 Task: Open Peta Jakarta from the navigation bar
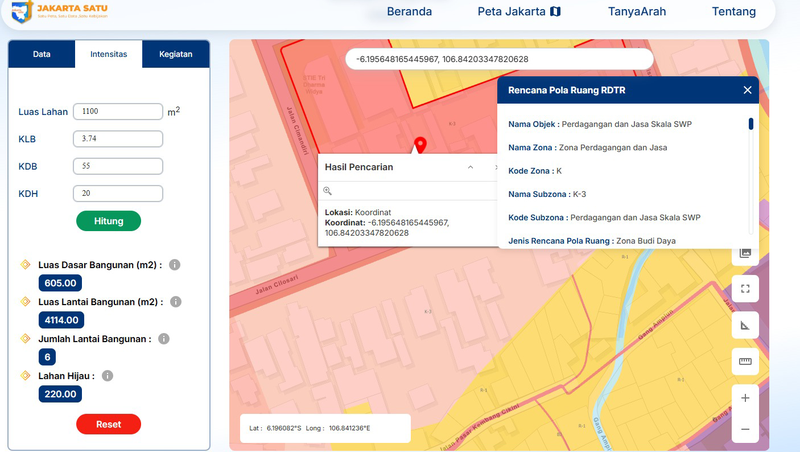click(519, 11)
